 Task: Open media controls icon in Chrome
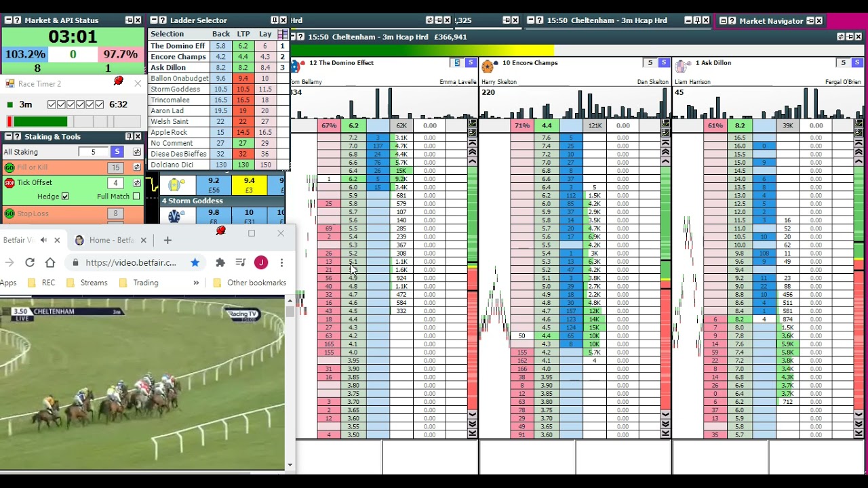[x=240, y=262]
